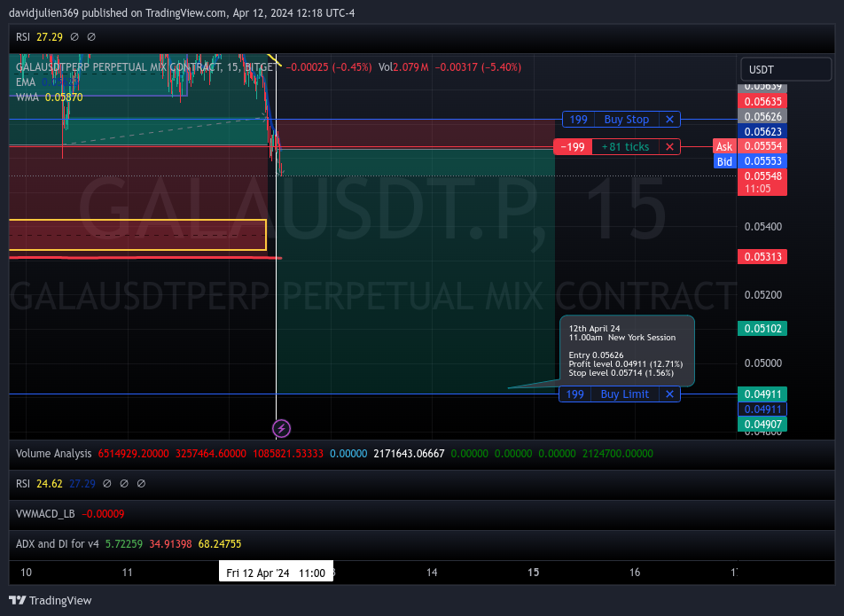Select the lower RSI 24.62 legend
Viewport: 844px width, 616px height.
39,484
